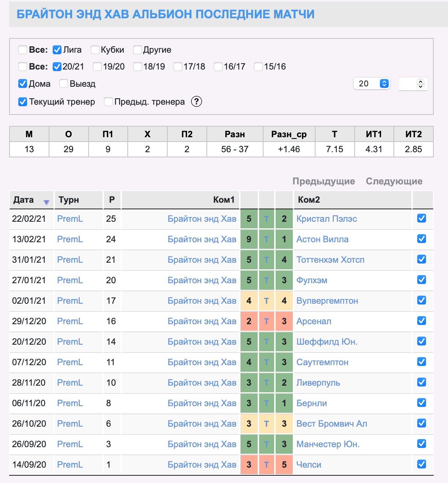Screen dimensions: 448x483
Task: Enable the Выезд checkbox
Action: tap(64, 84)
